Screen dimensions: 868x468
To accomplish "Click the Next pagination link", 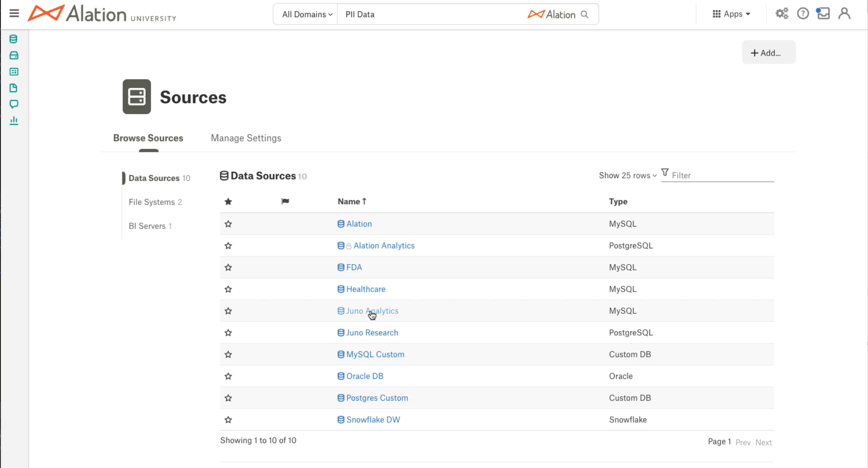I will click(x=764, y=442).
